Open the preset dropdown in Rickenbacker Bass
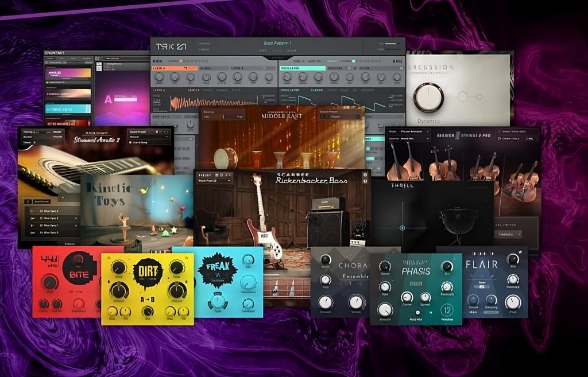This screenshot has height=377, width=588. coord(214,181)
